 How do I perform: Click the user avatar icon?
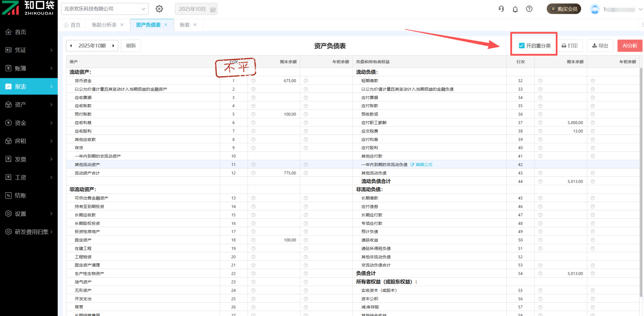pyautogui.click(x=595, y=9)
